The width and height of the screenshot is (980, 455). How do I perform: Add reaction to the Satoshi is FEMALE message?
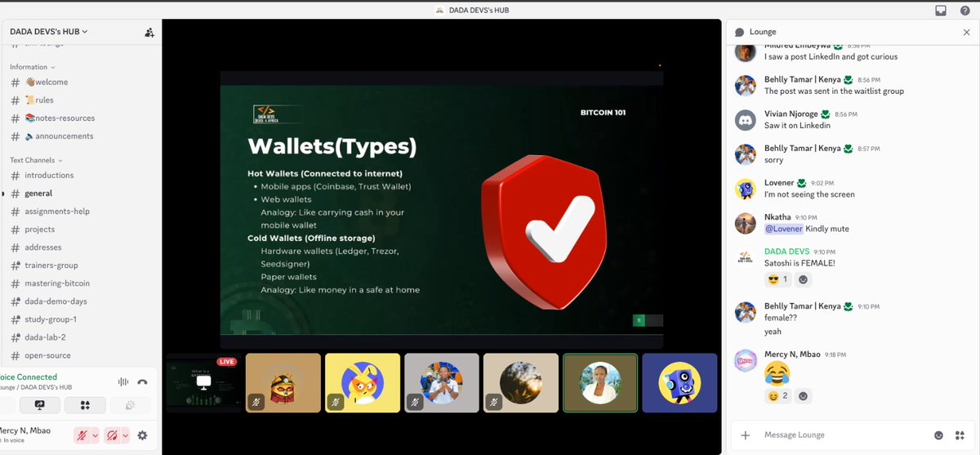[803, 279]
